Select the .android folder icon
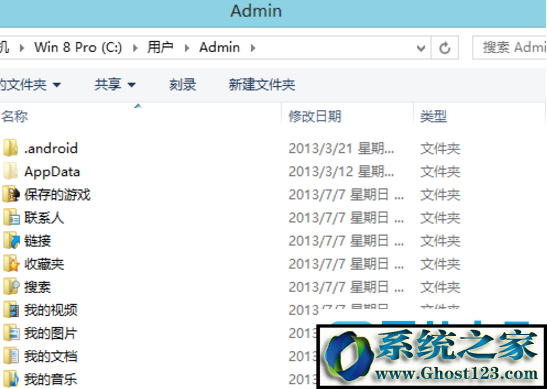This screenshot has width=547, height=389. point(11,148)
